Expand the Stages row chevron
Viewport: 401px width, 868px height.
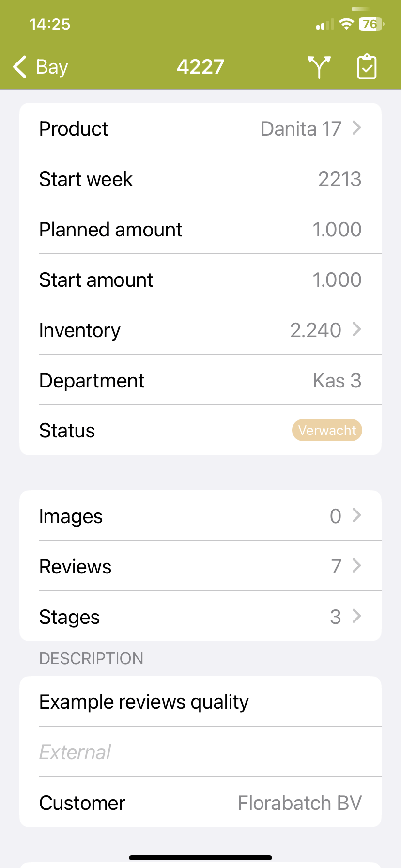(x=357, y=617)
